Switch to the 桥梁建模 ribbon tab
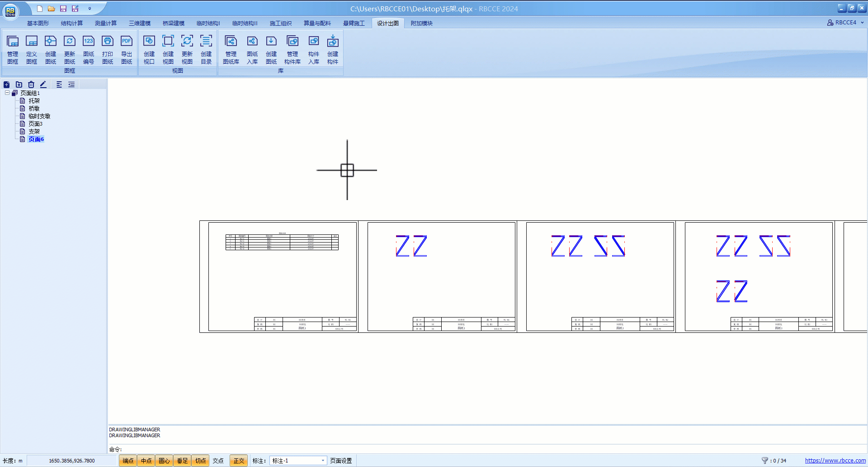Image resolution: width=868 pixels, height=467 pixels. pos(174,23)
